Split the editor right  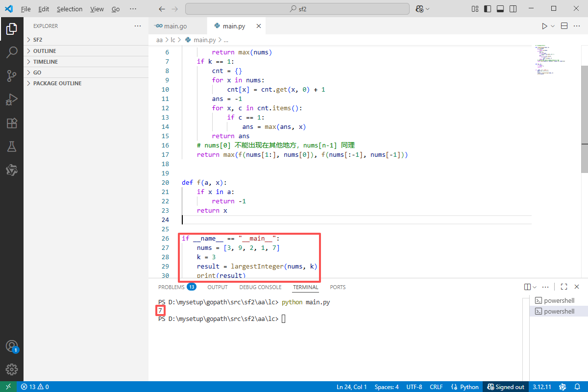(x=564, y=26)
